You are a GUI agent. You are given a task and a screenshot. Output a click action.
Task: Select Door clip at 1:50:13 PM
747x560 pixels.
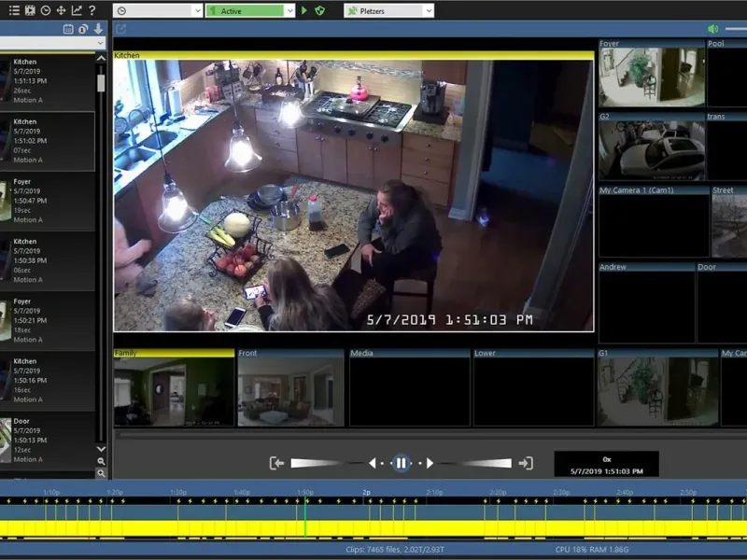(x=48, y=441)
